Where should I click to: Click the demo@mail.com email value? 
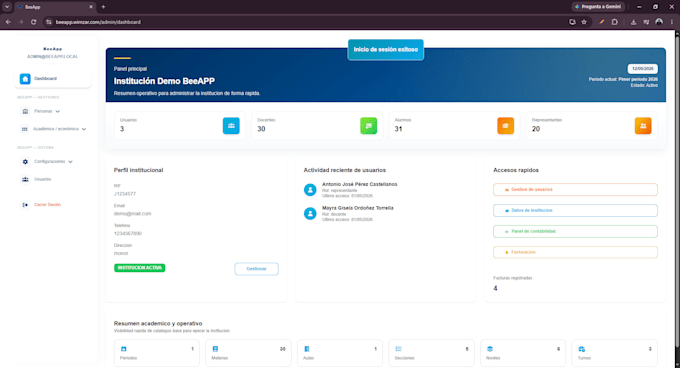tap(133, 214)
